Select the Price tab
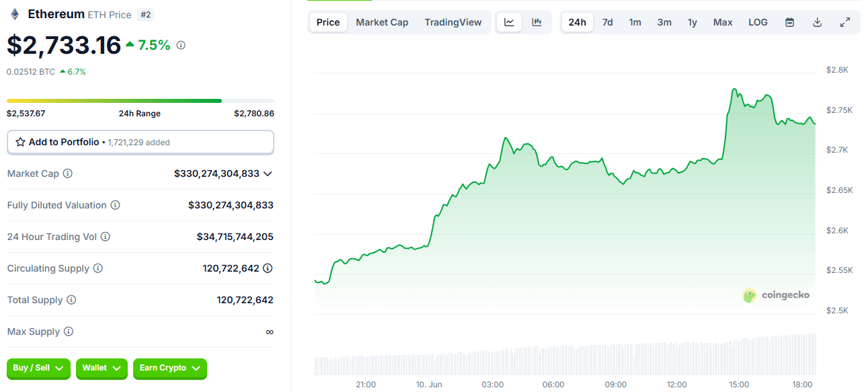The width and height of the screenshot is (868, 392). (x=328, y=22)
